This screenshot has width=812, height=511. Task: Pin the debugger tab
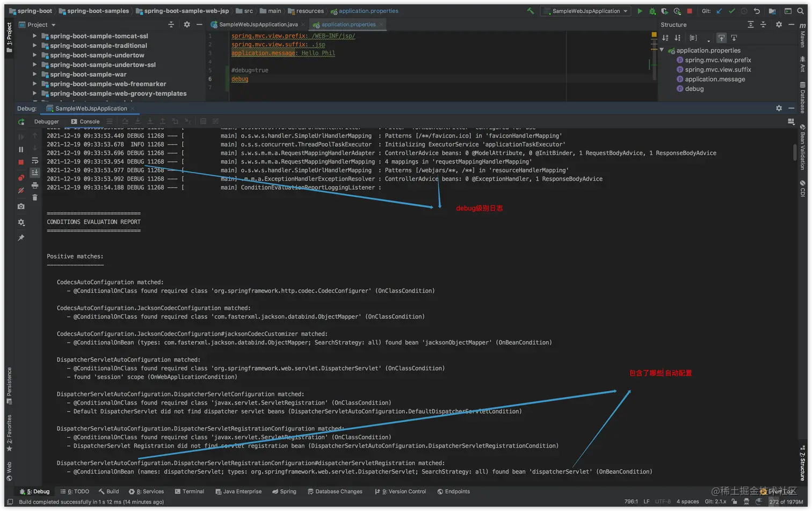pos(20,237)
